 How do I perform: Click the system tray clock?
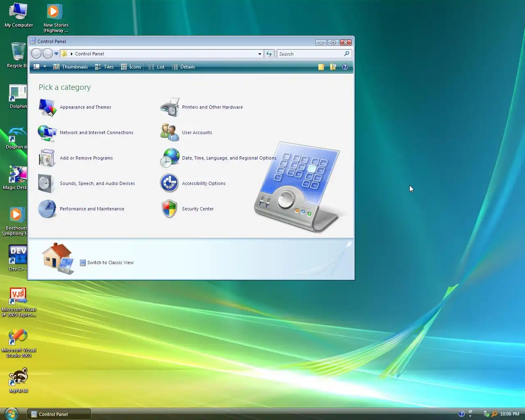509,414
